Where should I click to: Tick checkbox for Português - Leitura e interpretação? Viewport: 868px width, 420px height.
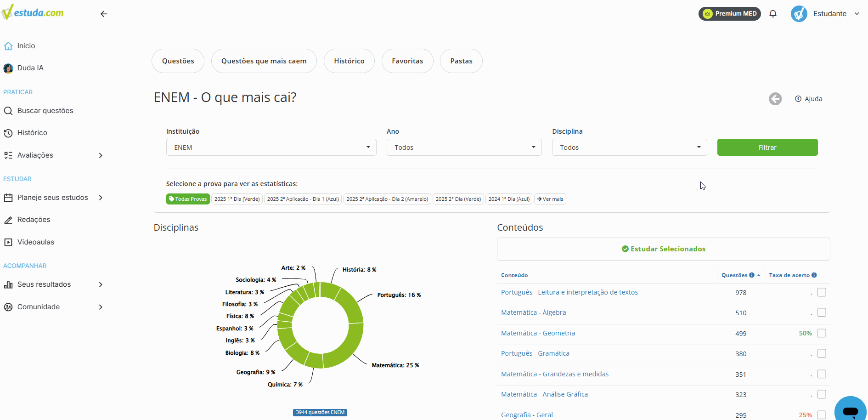822,292
